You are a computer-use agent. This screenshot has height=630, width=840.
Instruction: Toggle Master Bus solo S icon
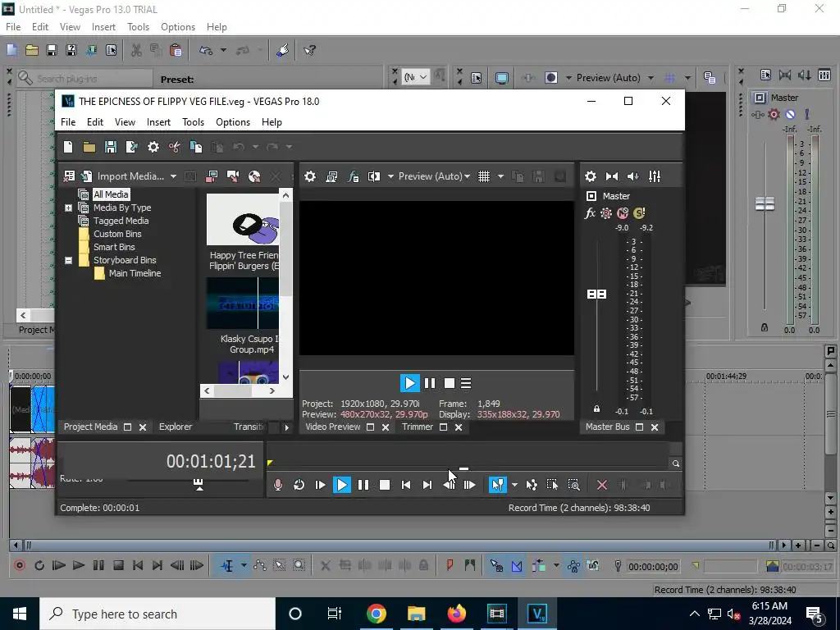pos(638,213)
